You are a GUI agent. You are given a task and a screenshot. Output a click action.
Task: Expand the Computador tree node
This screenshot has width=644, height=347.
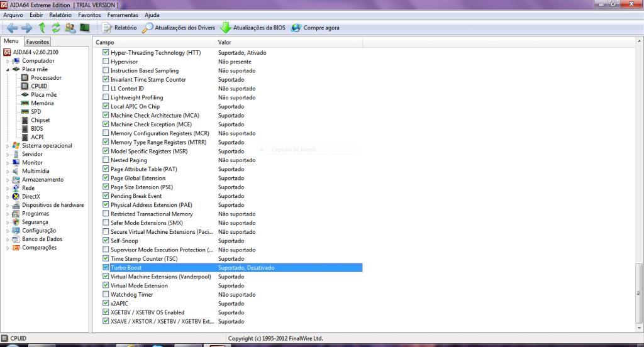(x=8, y=61)
